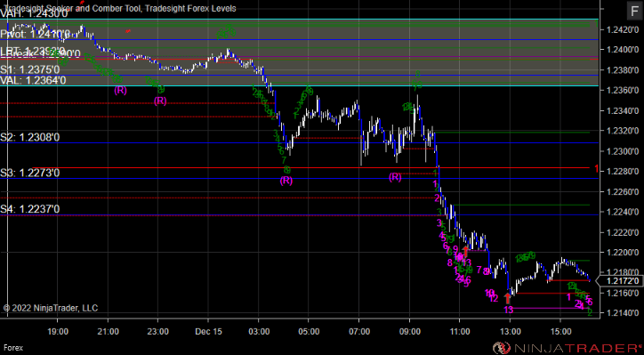The width and height of the screenshot is (644, 355).
Task: Click the Tradesight Seeker and Comber Tool indicator label
Action: 71,8
